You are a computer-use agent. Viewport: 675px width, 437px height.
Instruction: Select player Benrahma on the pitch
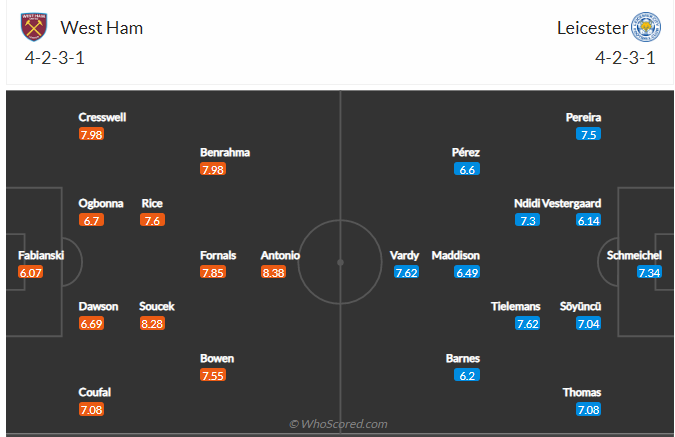pos(225,153)
